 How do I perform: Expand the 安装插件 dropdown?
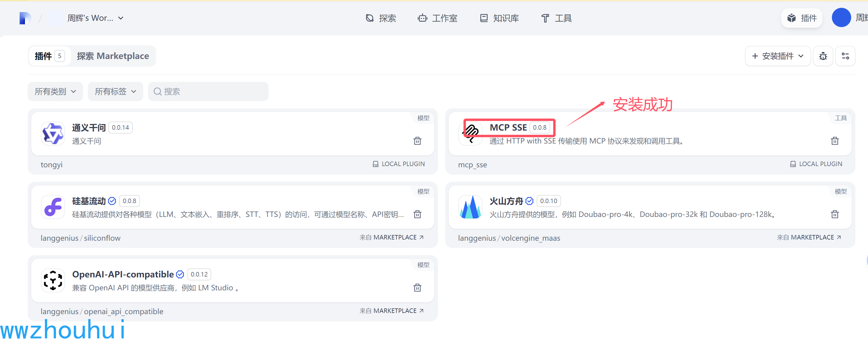[778, 56]
